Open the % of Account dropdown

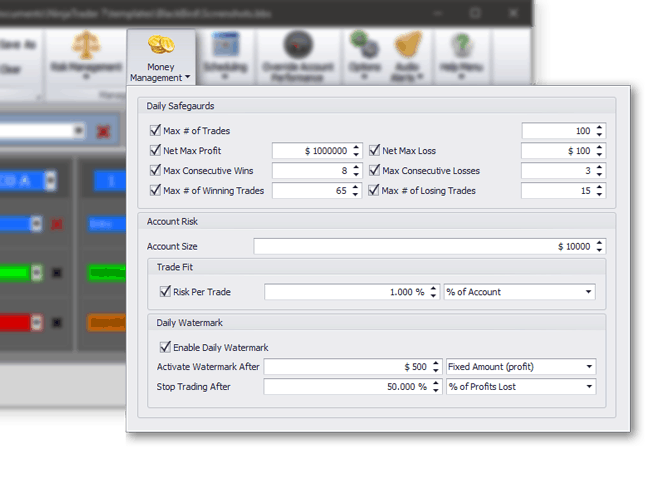[x=519, y=292]
